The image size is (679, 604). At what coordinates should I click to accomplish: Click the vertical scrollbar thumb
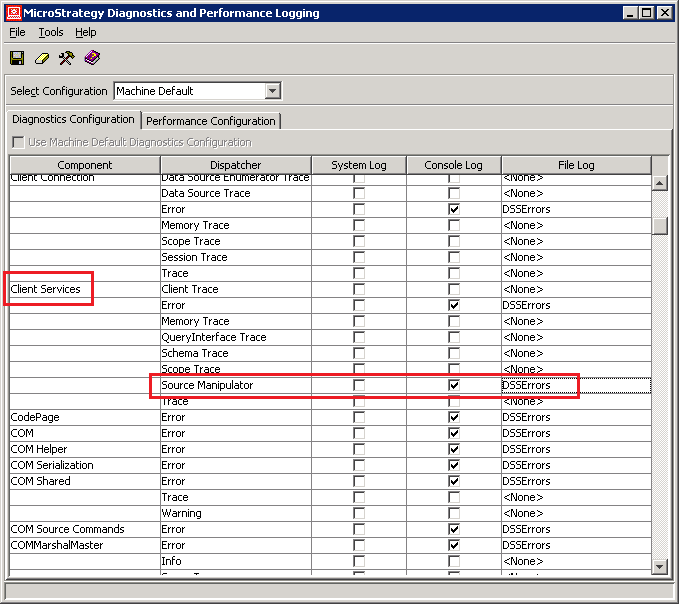[x=659, y=226]
